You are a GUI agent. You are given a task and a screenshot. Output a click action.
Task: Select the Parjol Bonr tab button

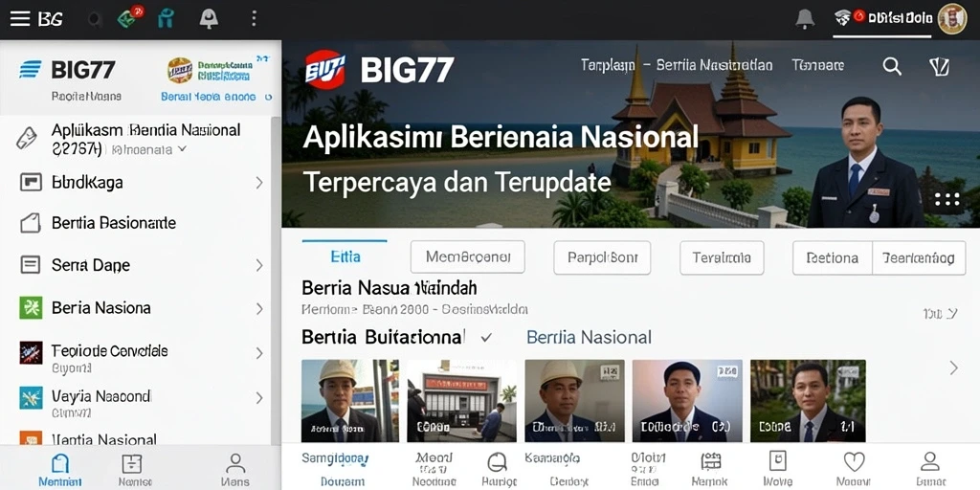[x=602, y=257]
